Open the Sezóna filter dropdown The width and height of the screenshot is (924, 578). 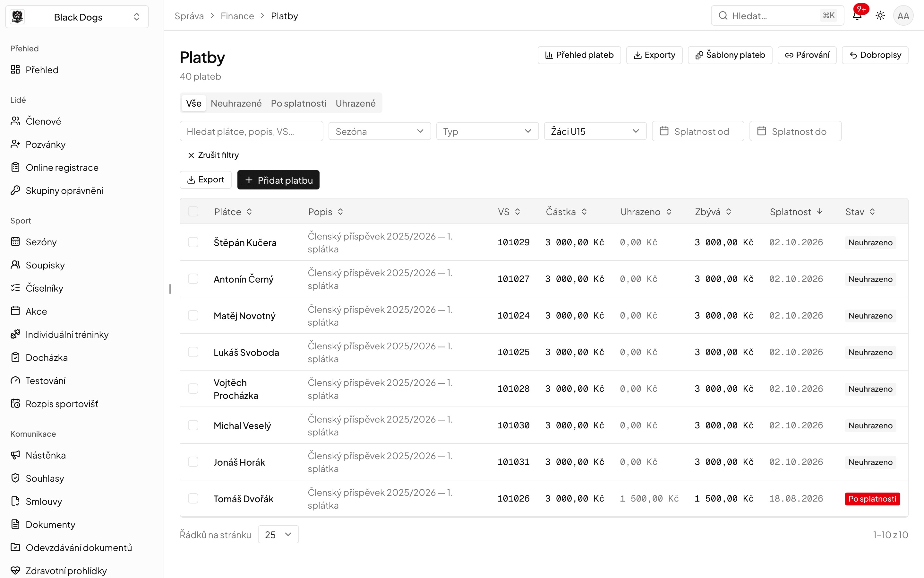pos(380,131)
